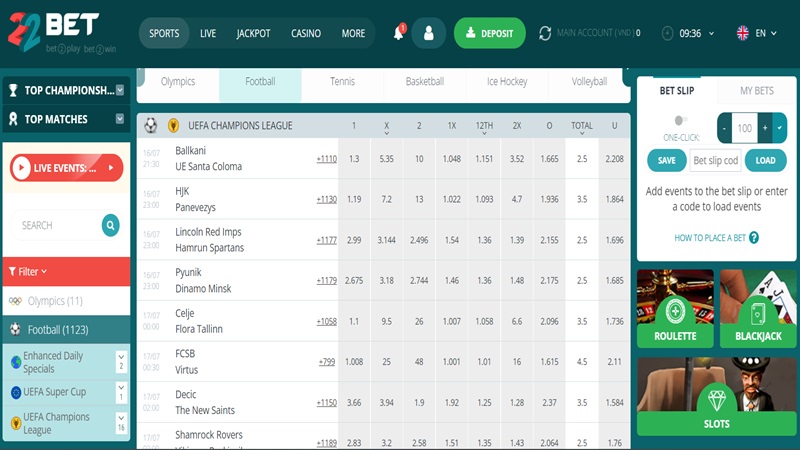This screenshot has height=450, width=800.
Task: Open +799 markets for FCSB match
Action: (327, 362)
